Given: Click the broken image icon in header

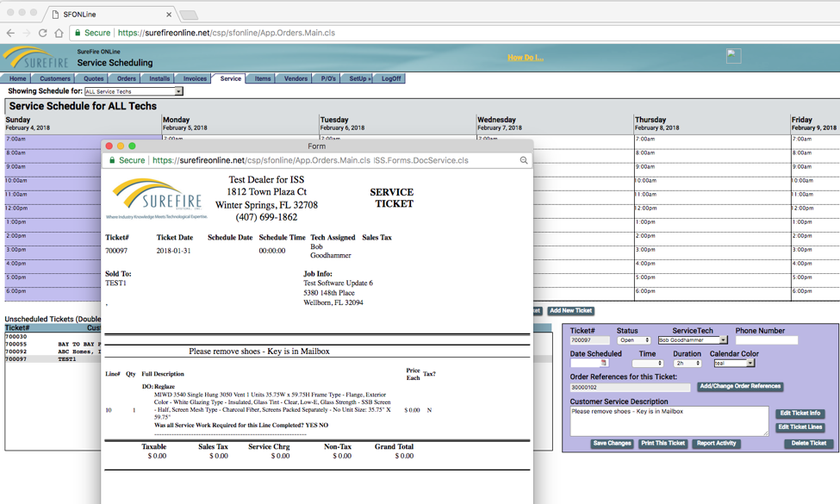Looking at the screenshot, I should (x=733, y=56).
